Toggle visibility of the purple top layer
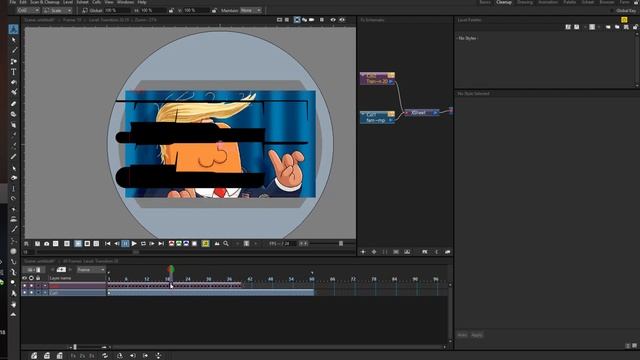This screenshot has height=360, width=640. (24, 286)
